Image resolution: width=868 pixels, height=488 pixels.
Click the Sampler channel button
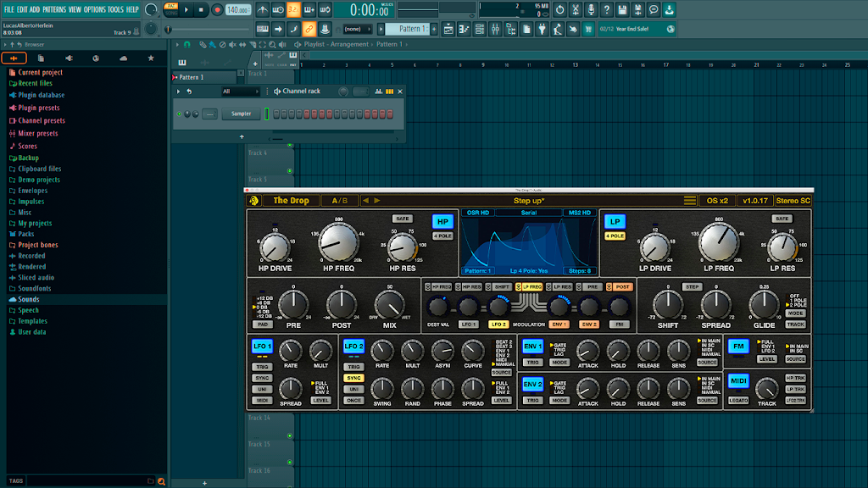(241, 114)
